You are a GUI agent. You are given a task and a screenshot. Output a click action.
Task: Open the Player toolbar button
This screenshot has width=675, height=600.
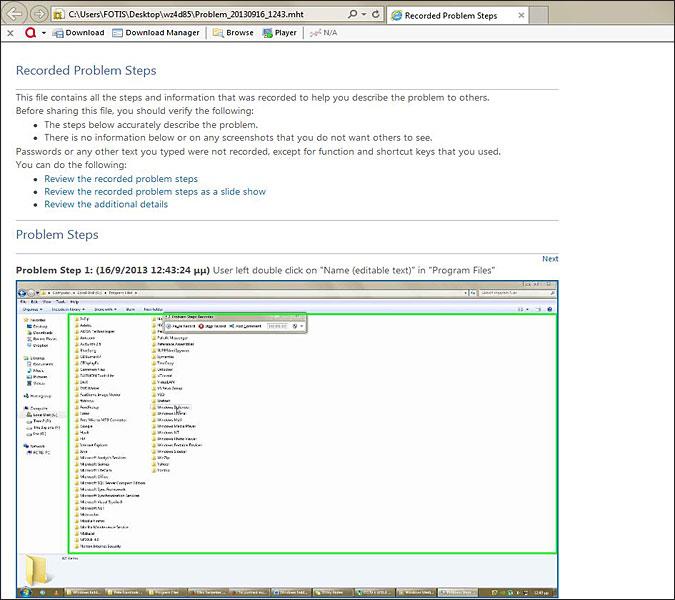(x=280, y=33)
